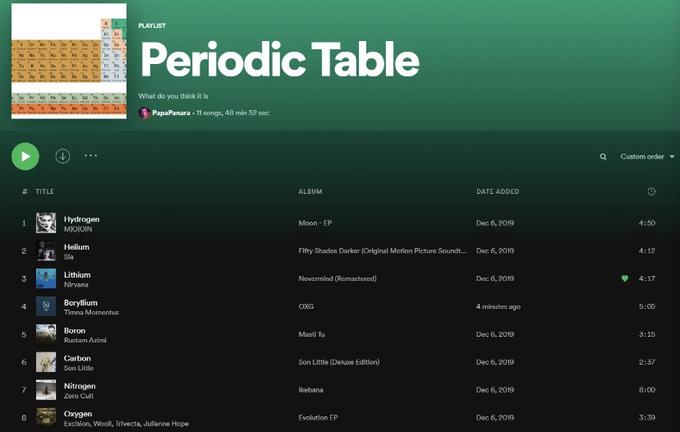This screenshot has height=432, width=680.
Task: Open the Evolution EP album link
Action: pos(318,417)
